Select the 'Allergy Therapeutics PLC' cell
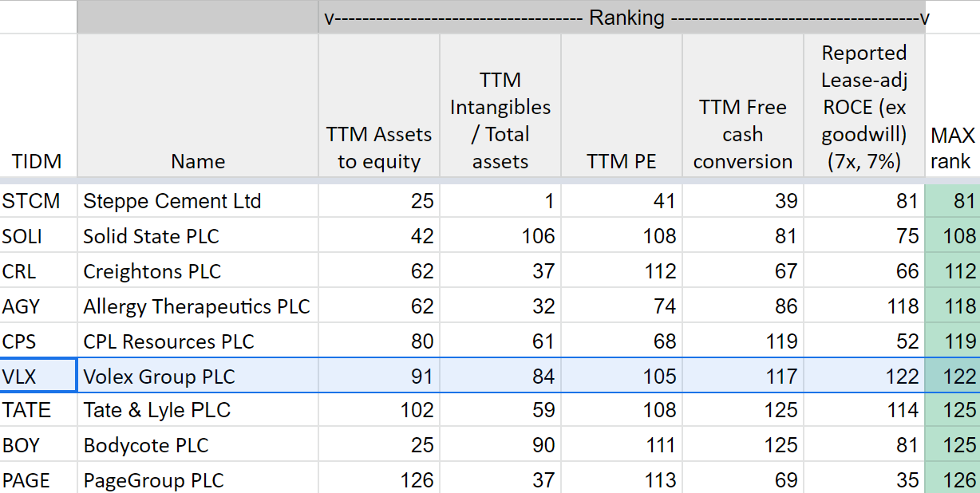This screenshot has width=980, height=493. (198, 306)
